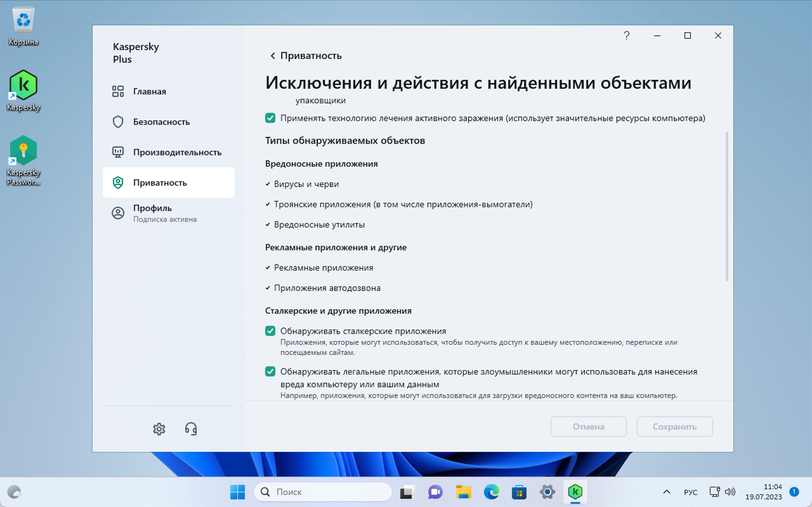The width and height of the screenshot is (812, 507).
Task: Open File Explorer from the taskbar
Action: click(463, 492)
